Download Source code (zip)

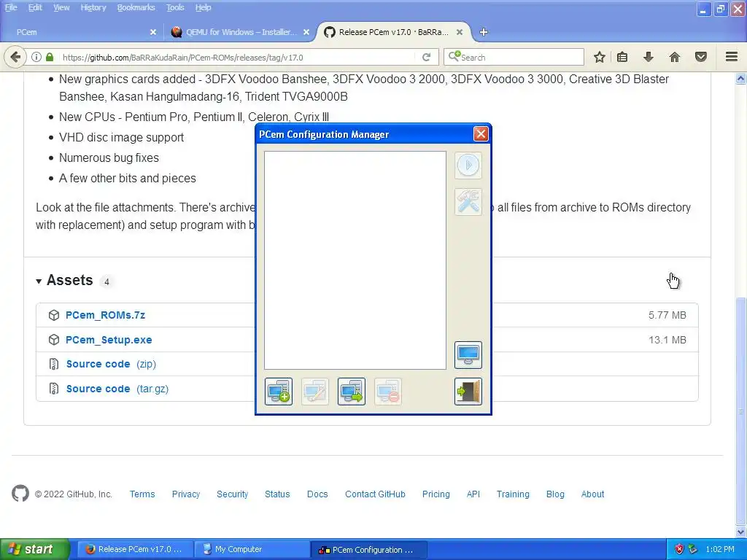pyautogui.click(x=111, y=365)
